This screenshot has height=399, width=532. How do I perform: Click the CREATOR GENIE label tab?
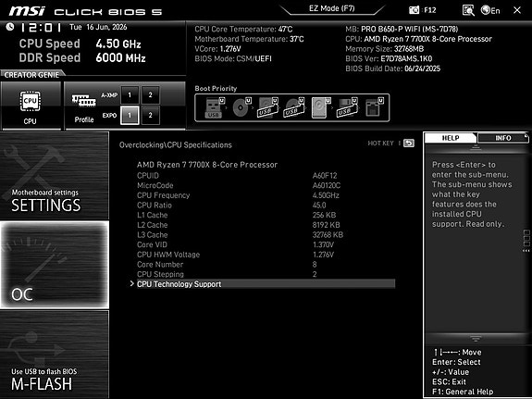(x=31, y=75)
